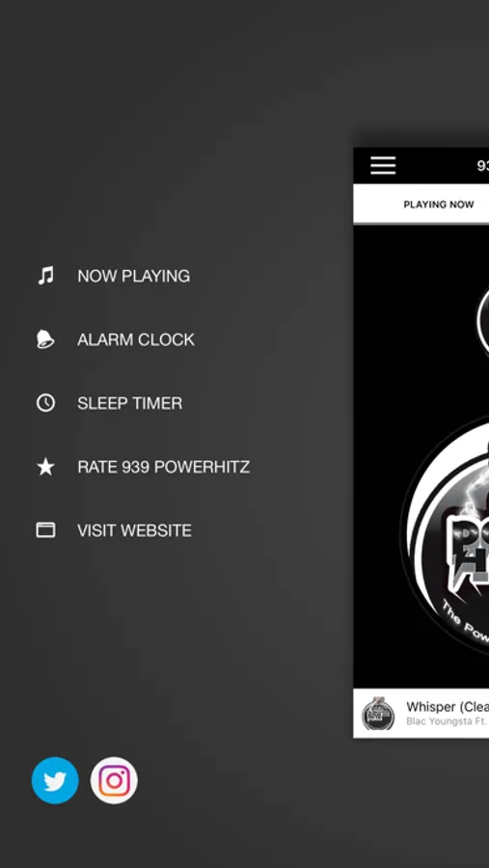This screenshot has width=489, height=868.
Task: Click the star rating icon
Action: (x=45, y=467)
